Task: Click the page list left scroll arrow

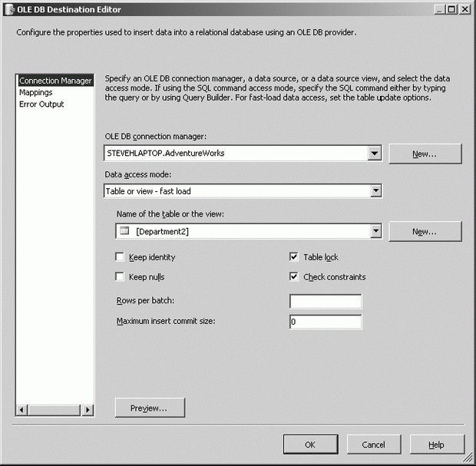Action: (21, 410)
